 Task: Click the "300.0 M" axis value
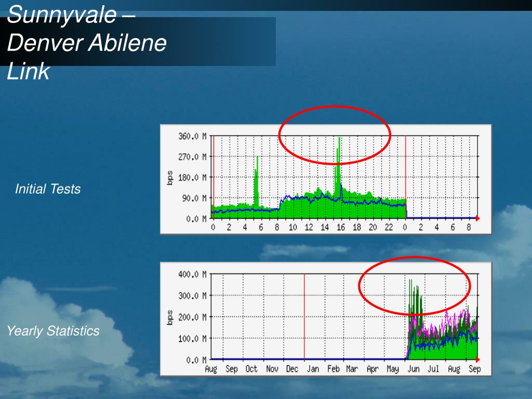click(192, 296)
